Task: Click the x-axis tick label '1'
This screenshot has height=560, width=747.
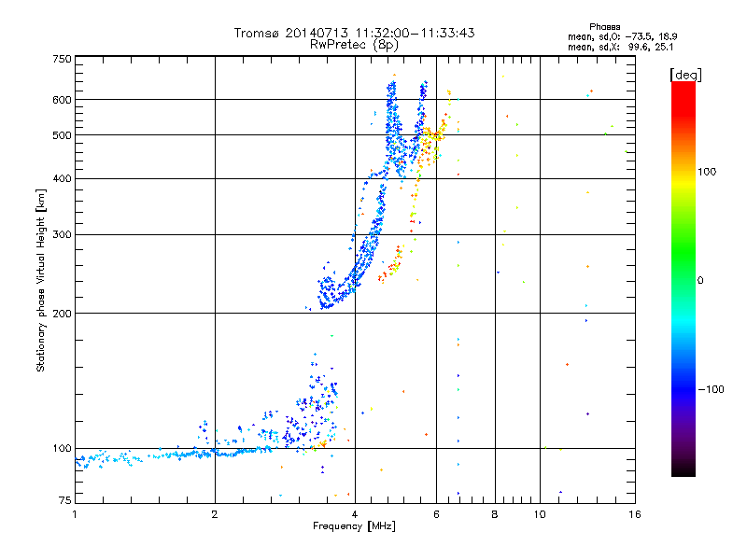Action: tap(75, 514)
